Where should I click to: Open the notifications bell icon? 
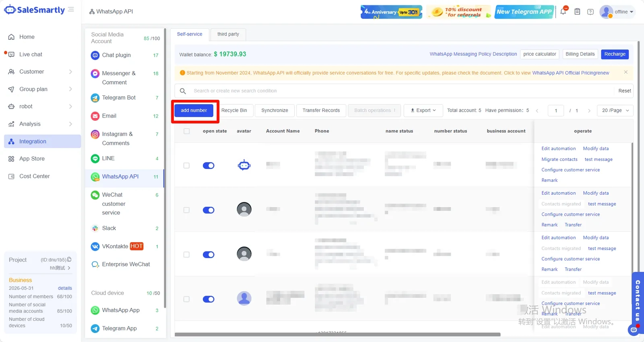[x=563, y=11]
